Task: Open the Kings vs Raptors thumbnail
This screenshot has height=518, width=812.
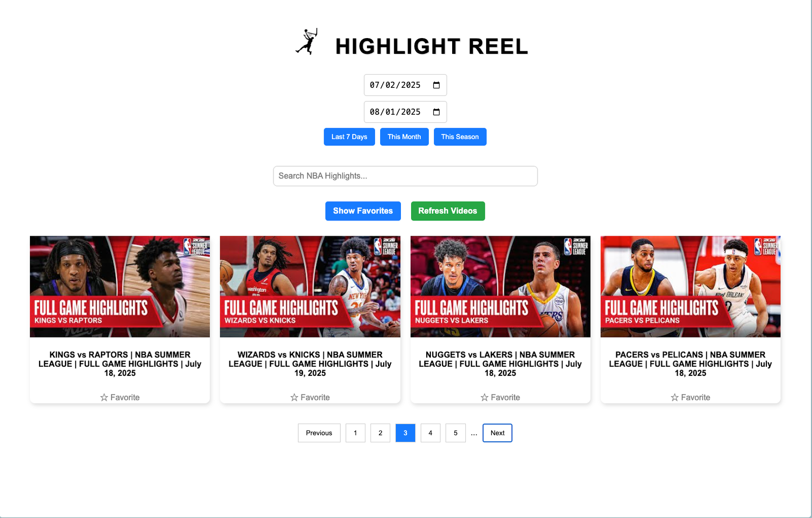Action: 120,286
